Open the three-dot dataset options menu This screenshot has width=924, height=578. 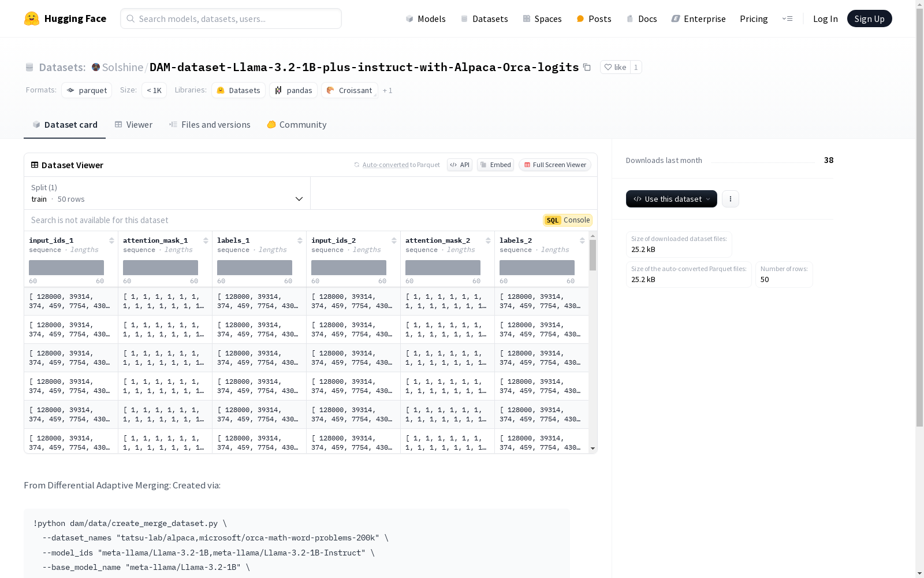(731, 199)
